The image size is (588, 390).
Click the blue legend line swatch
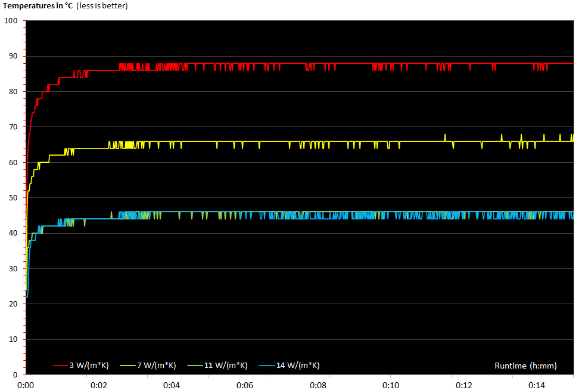(x=267, y=366)
